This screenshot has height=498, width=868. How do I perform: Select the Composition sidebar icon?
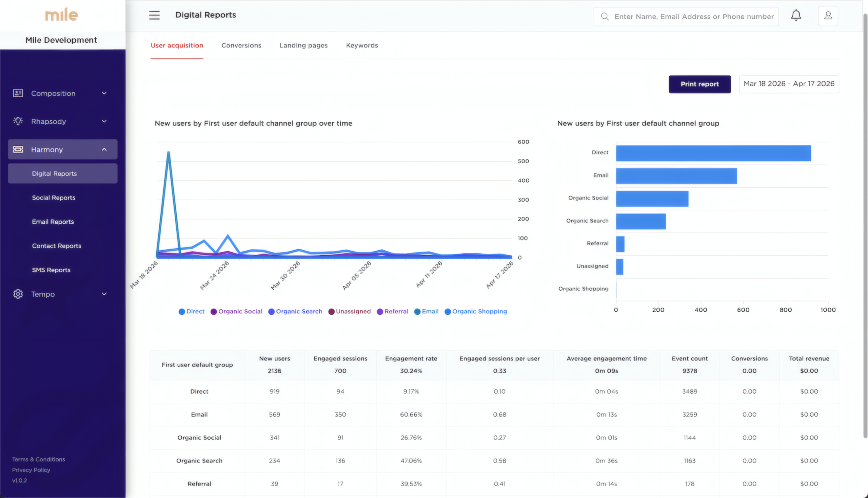point(17,93)
